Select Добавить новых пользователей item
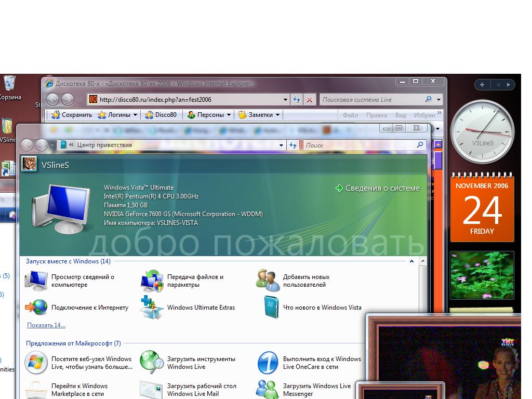532x399 pixels. [293, 281]
